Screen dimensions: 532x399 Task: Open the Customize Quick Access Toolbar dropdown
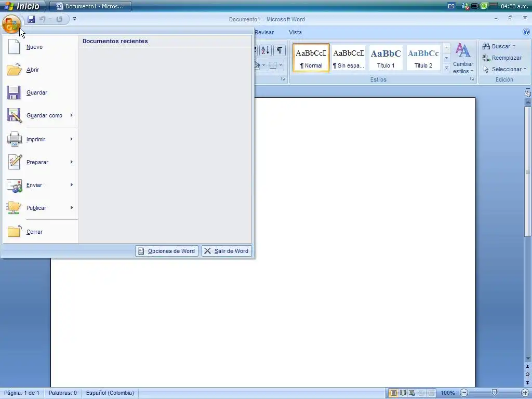[75, 19]
